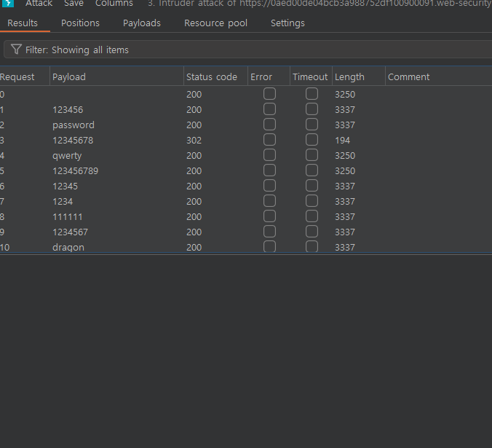
Task: Switch to the Payloads tab
Action: pyautogui.click(x=142, y=23)
